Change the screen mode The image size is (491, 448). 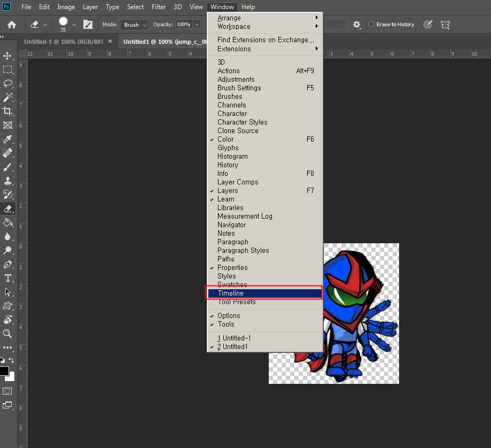coord(7,405)
